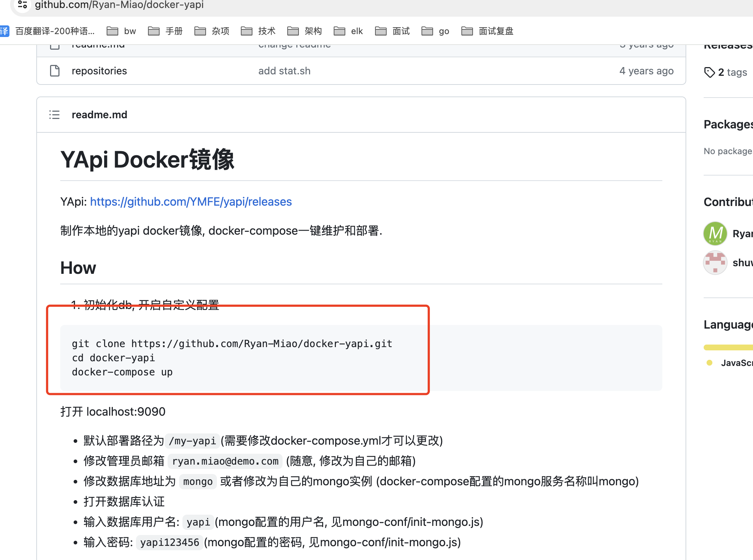Open the 手册 bookmarks folder
This screenshot has height=560, width=753.
[165, 31]
